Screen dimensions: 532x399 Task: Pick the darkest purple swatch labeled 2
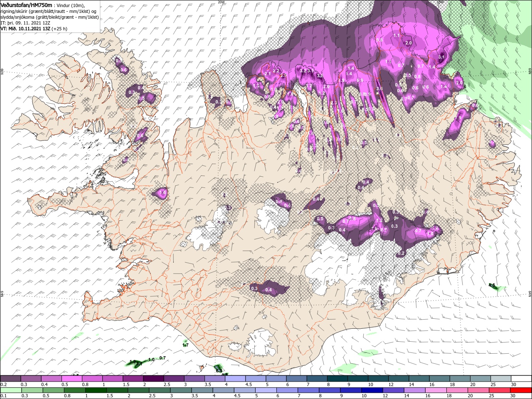coord(153,379)
